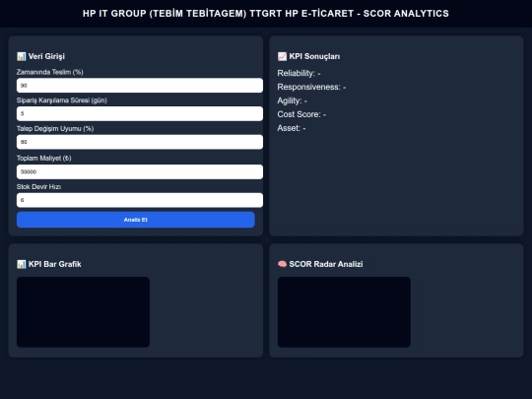Click the 'Sipariş Karşılama Süresi (gün)' label

(x=62, y=100)
